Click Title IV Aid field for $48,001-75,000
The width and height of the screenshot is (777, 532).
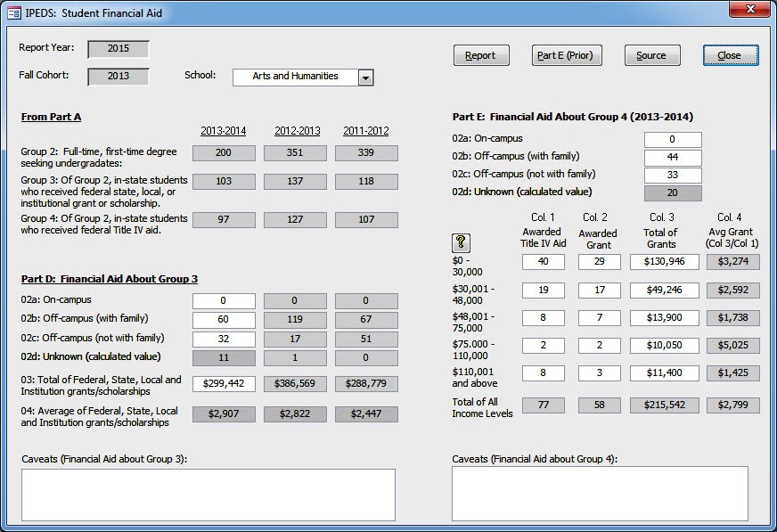(544, 317)
